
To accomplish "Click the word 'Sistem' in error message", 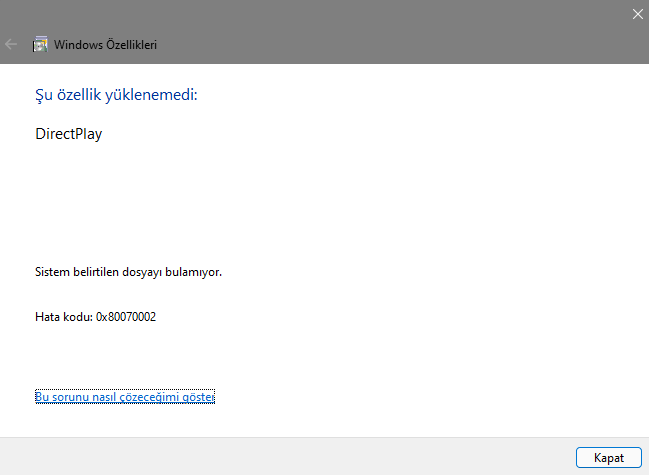I will point(52,271).
